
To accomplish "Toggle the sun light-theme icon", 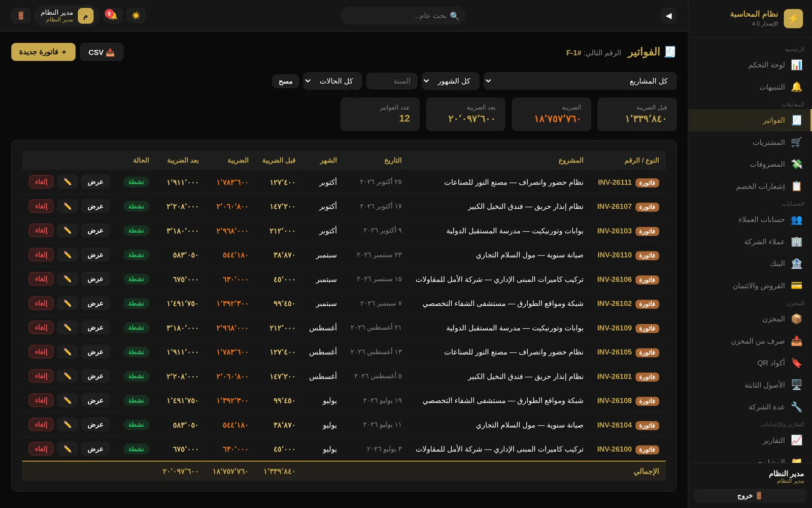I will point(136,15).
